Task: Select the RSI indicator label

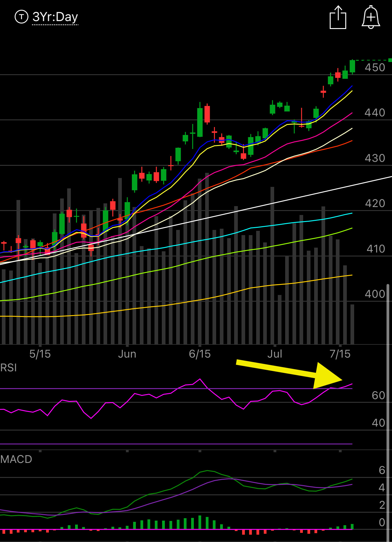Action: [x=9, y=368]
